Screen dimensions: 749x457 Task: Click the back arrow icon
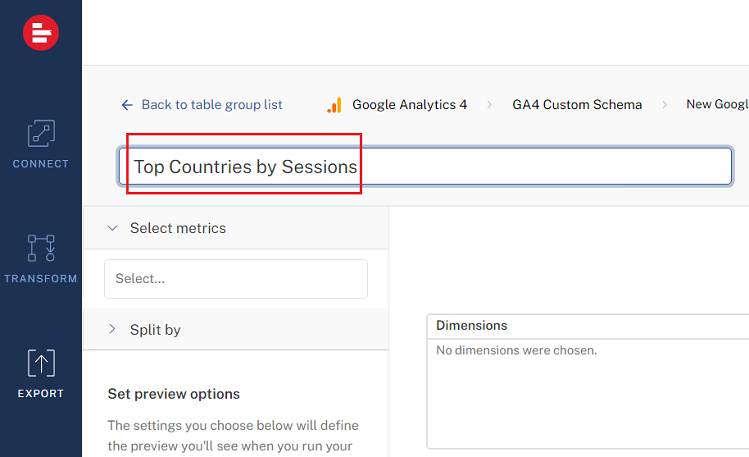pyautogui.click(x=127, y=105)
